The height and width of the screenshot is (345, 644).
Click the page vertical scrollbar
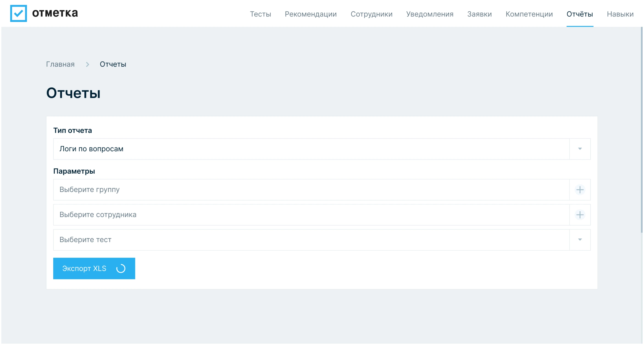click(642, 130)
